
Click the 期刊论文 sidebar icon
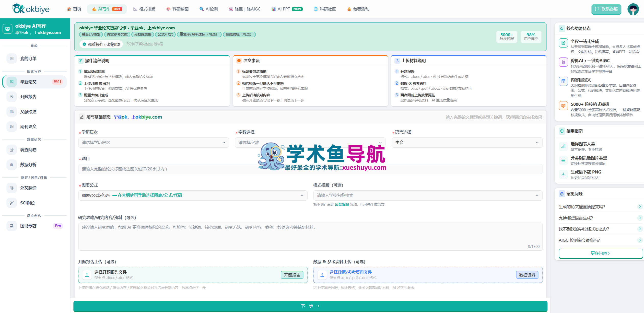coord(12,126)
